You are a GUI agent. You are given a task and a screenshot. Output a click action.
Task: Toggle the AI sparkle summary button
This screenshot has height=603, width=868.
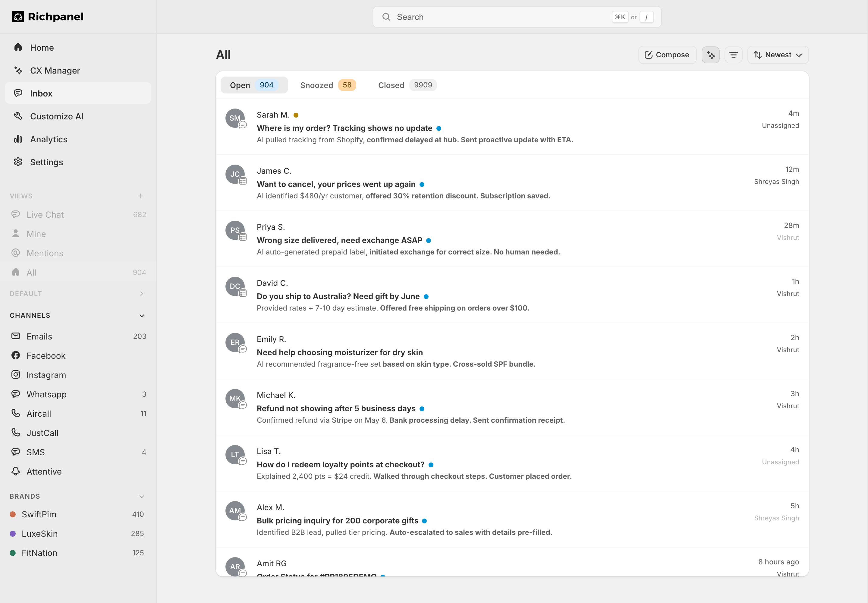710,55
